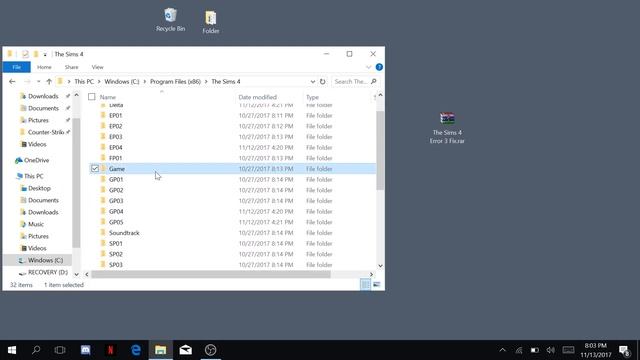This screenshot has height=360, width=640.
Task: Select OneDrive in navigation pane
Action: pos(36,160)
